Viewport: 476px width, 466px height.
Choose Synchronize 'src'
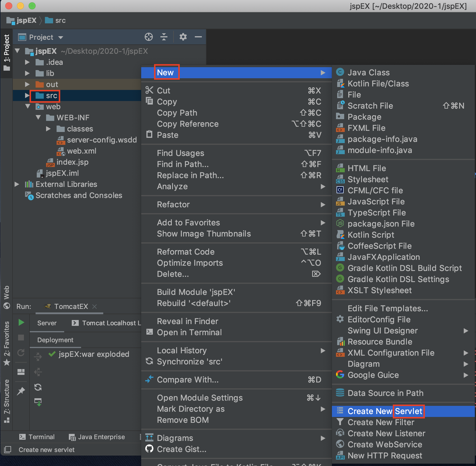pos(236,361)
